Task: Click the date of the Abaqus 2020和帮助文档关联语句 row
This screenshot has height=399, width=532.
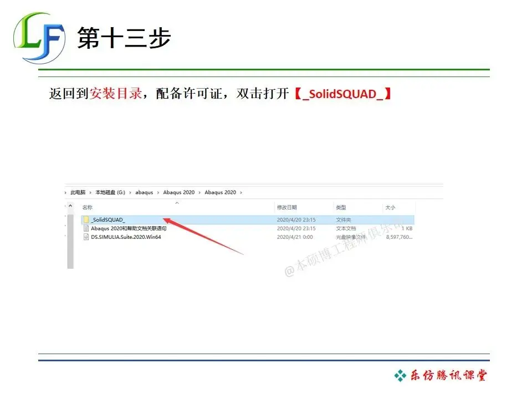Action: click(296, 228)
